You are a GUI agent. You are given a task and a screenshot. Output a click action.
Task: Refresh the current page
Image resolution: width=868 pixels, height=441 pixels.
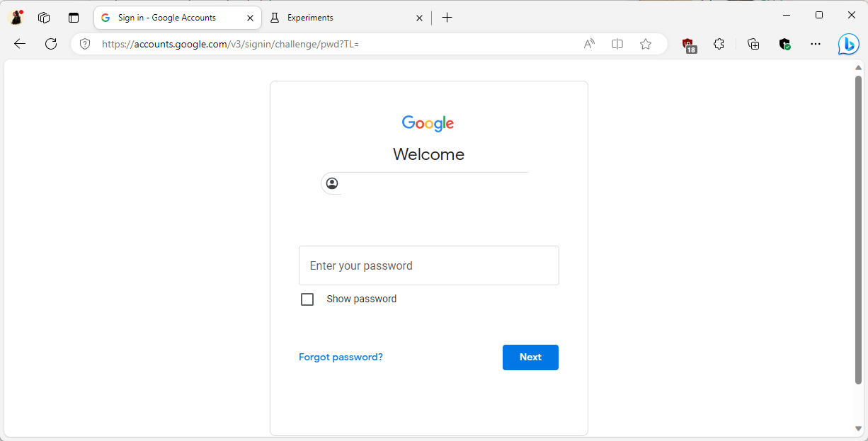51,44
